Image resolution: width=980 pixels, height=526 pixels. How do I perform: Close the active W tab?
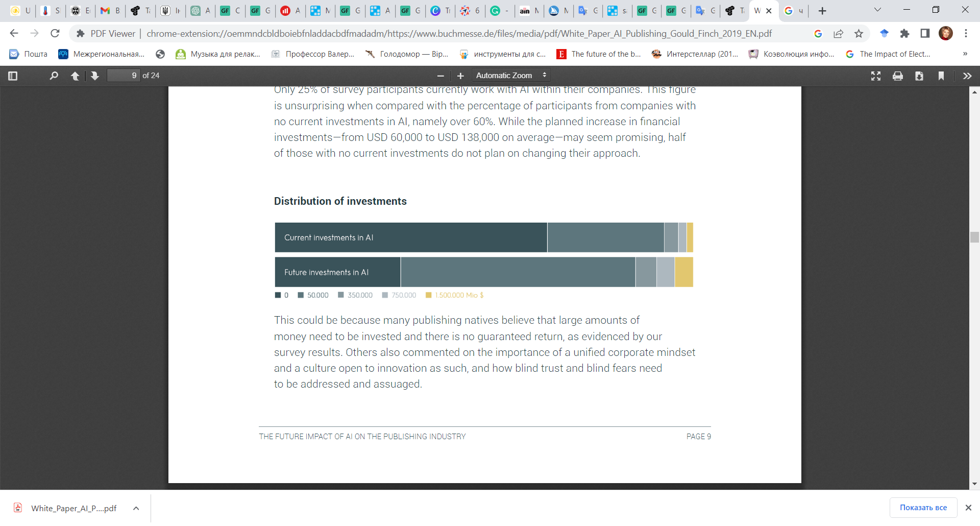(769, 11)
